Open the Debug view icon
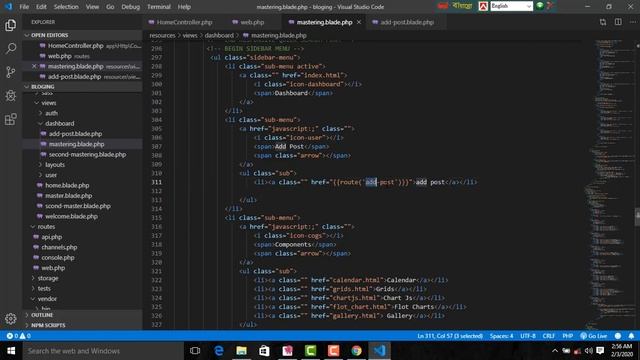The height and width of the screenshot is (360, 640). click(11, 96)
